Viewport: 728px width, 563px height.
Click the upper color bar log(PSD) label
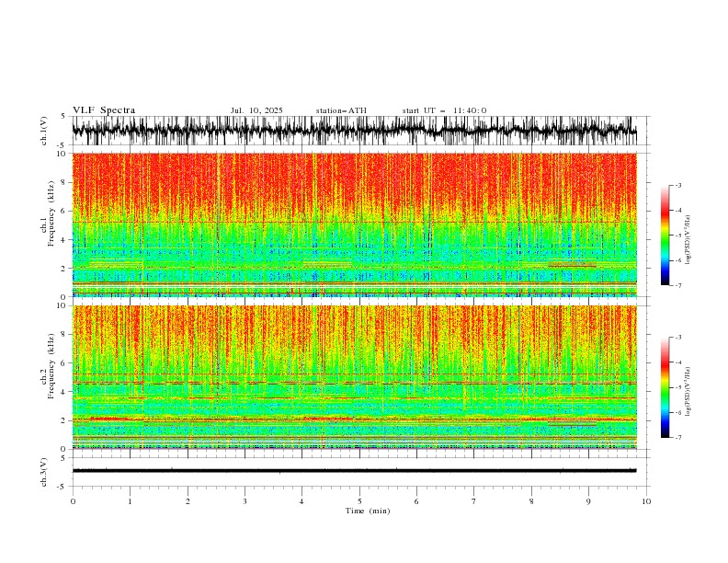688,240
